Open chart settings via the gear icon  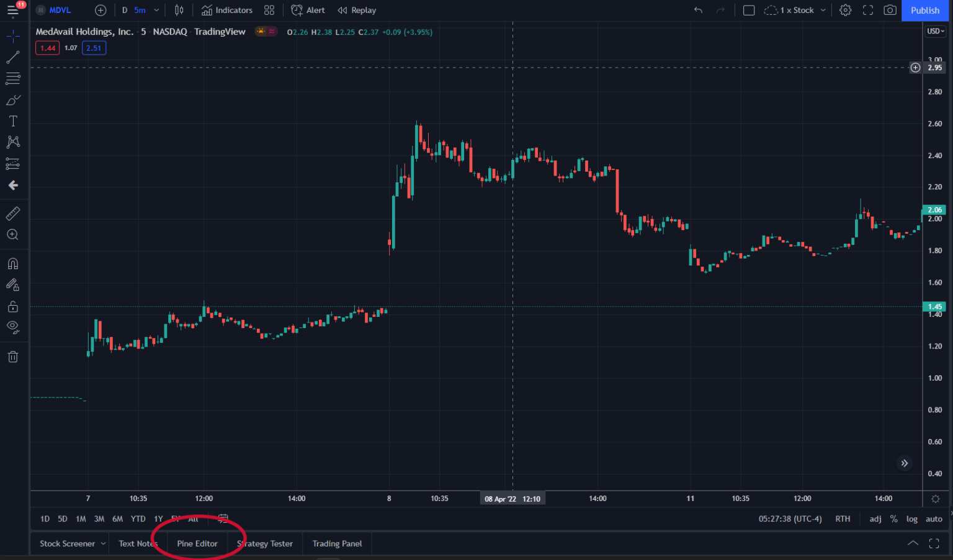(x=845, y=10)
